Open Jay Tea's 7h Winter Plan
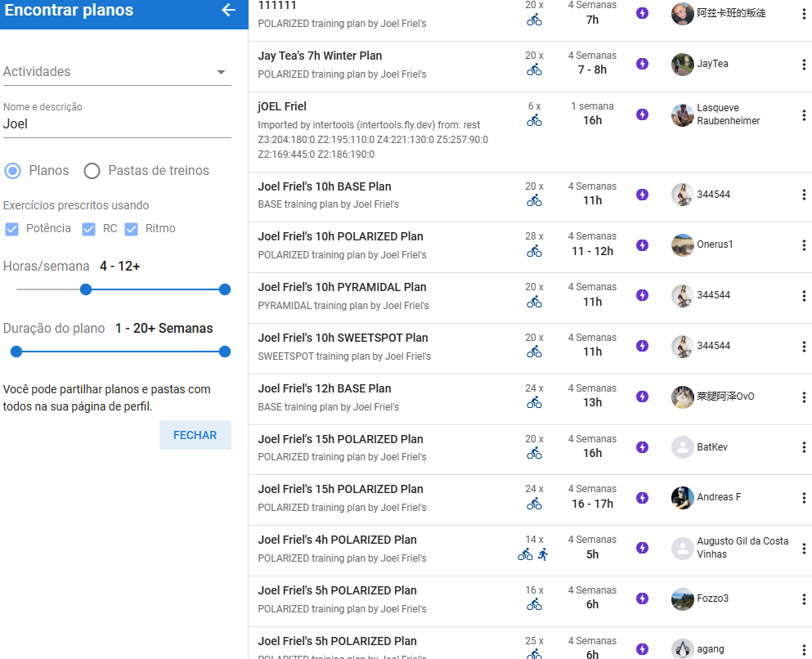The image size is (812, 659). (x=320, y=56)
